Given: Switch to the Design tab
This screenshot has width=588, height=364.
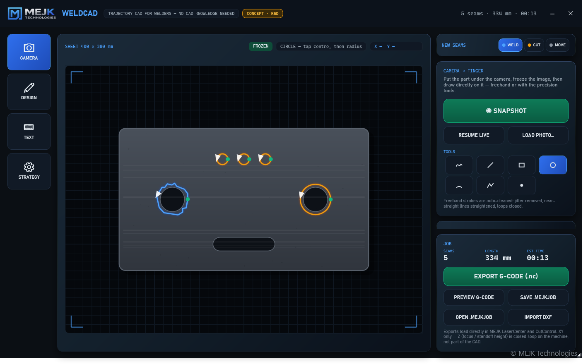Looking at the screenshot, I should pyautogui.click(x=29, y=92).
